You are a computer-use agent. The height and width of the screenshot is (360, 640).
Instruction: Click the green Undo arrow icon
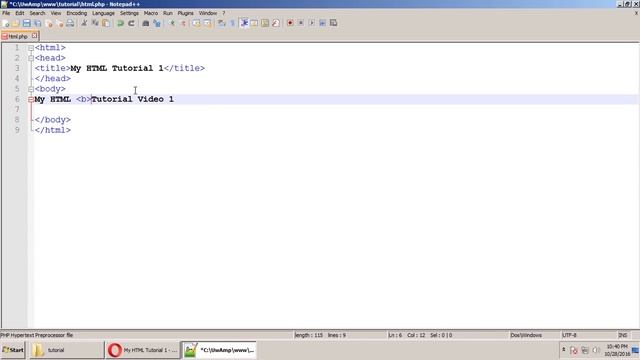120,23
